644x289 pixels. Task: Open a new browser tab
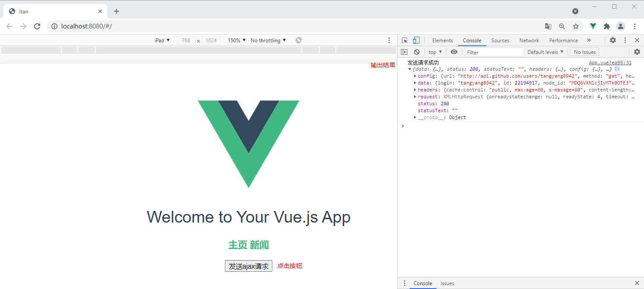click(116, 11)
